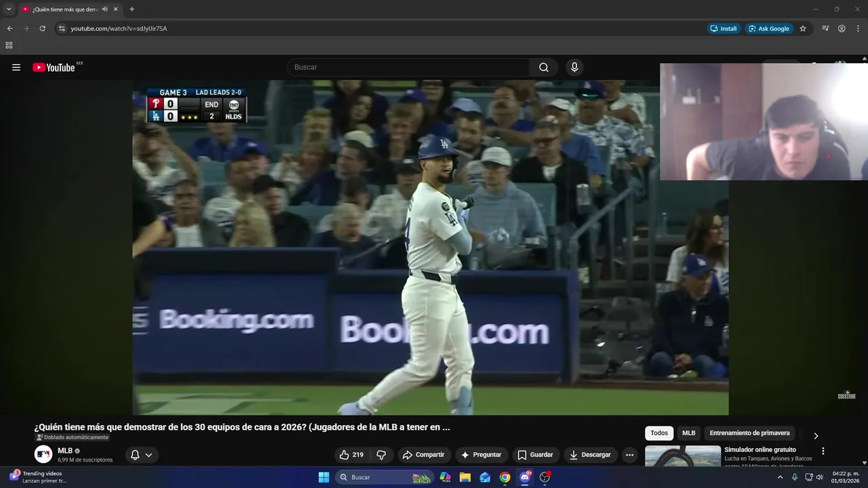Open Trending videos news widget
Image resolution: width=868 pixels, height=488 pixels.
coord(39,477)
